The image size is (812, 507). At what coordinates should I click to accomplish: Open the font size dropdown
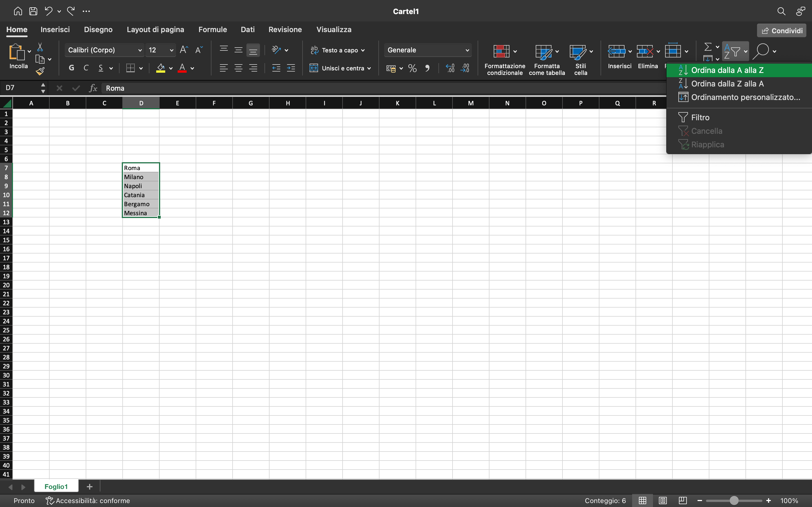pyautogui.click(x=171, y=50)
